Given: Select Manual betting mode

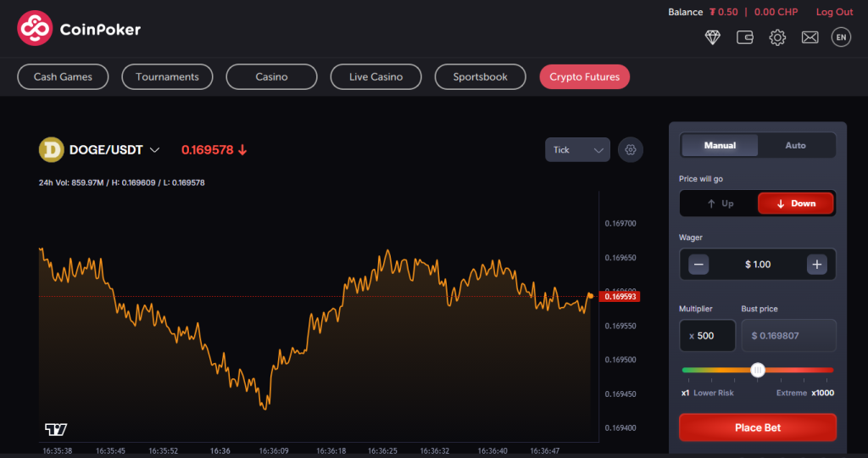Looking at the screenshot, I should [720, 145].
